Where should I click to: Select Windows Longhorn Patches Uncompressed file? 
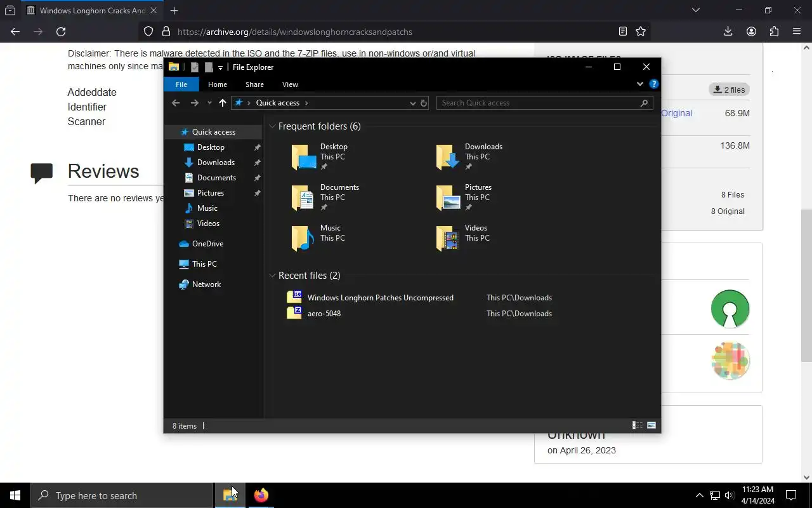(380, 298)
